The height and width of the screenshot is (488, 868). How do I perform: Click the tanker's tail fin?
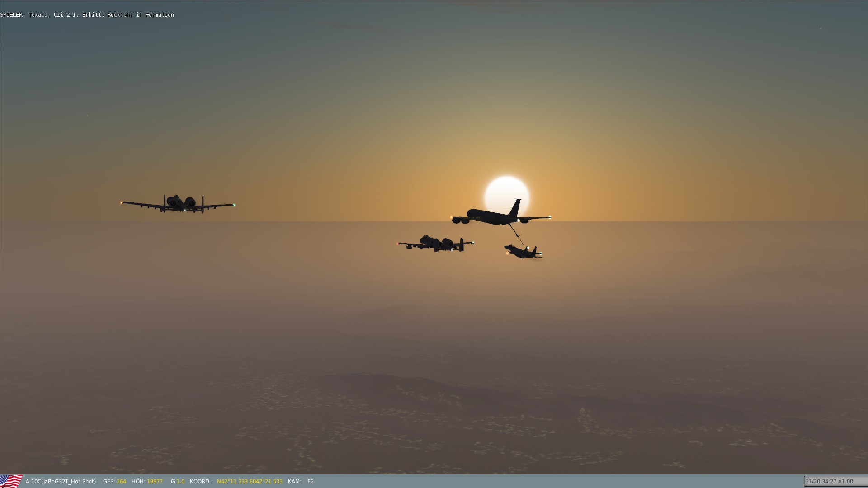516,207
